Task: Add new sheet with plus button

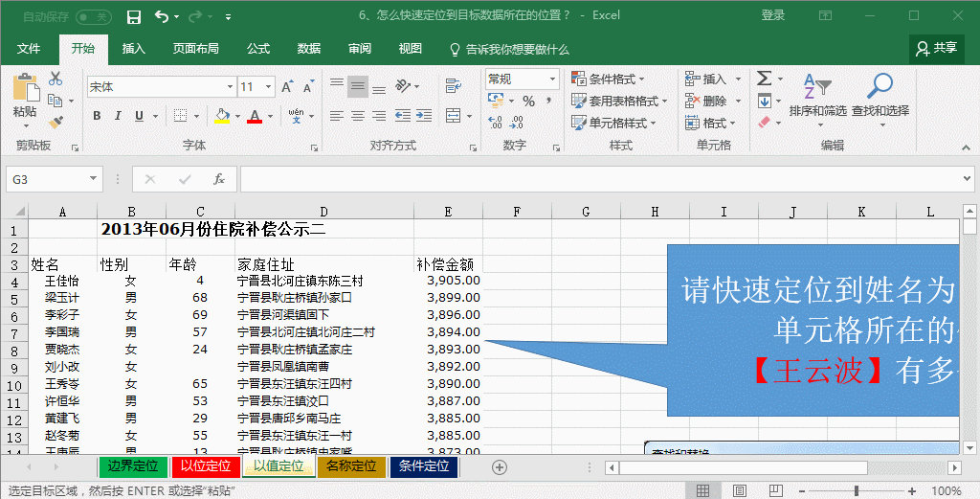Action: [500, 467]
